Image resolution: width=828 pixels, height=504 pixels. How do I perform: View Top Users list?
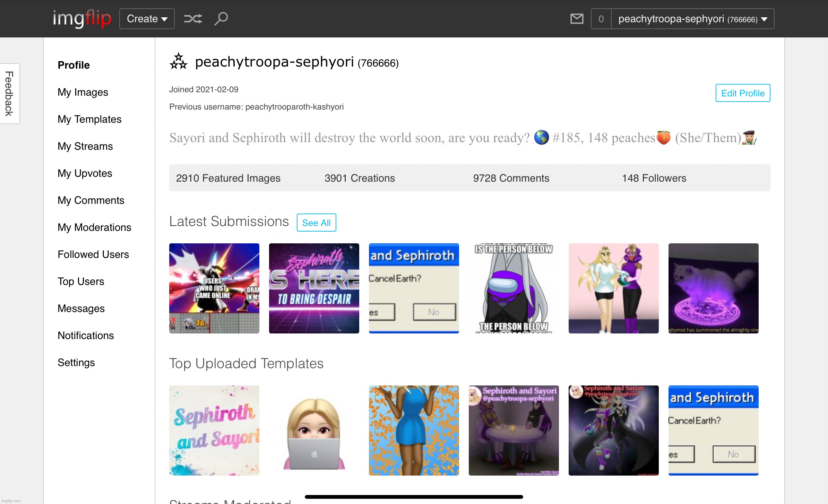[81, 281]
